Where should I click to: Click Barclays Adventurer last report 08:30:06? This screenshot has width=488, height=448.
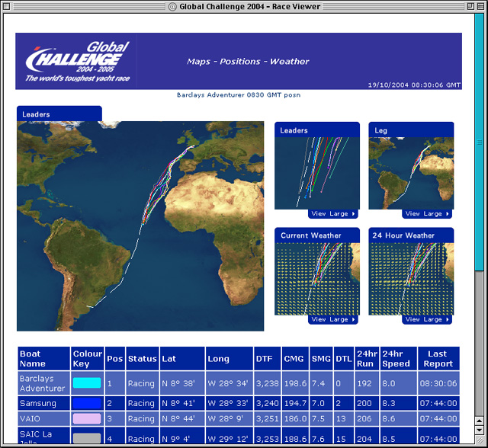click(x=438, y=383)
